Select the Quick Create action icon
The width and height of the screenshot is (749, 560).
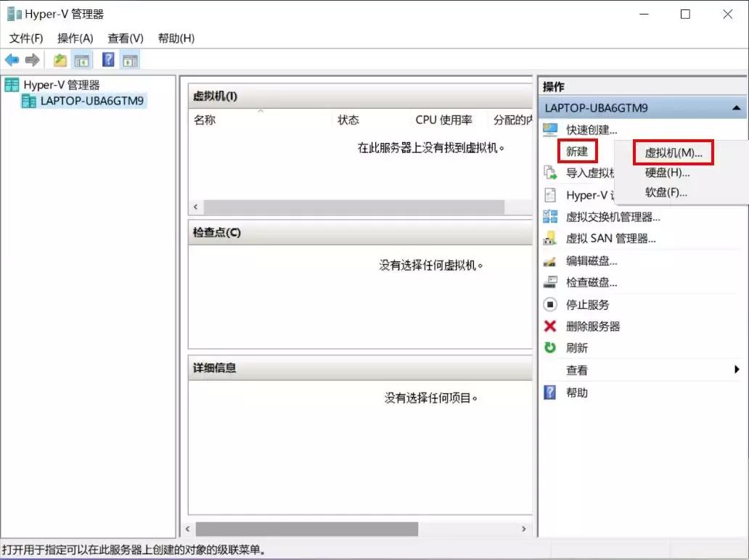coord(549,129)
